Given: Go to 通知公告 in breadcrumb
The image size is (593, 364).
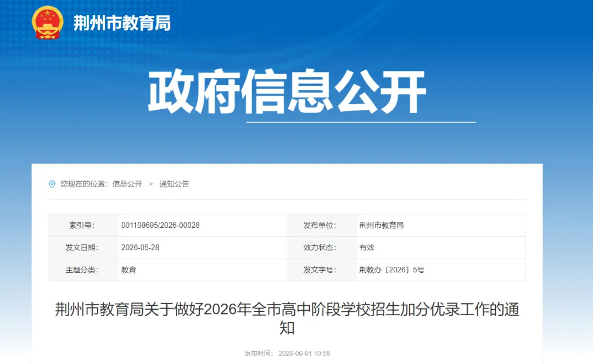Looking at the screenshot, I should coord(174,184).
